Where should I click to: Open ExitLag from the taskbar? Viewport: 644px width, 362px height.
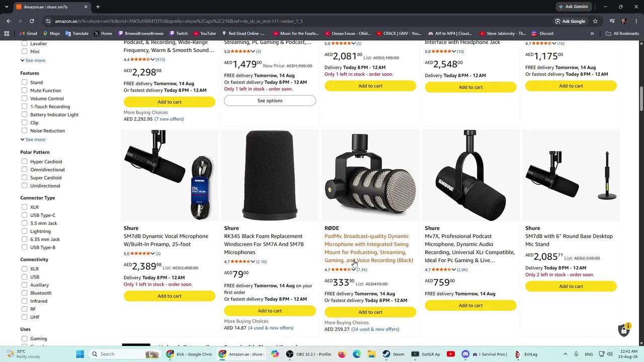(526, 354)
